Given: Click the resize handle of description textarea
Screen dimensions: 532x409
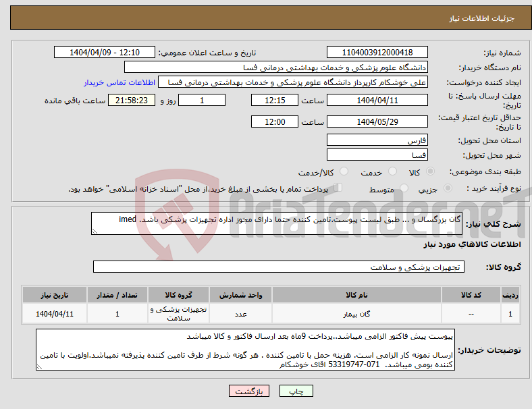Looking at the screenshot, I should tap(95, 231).
